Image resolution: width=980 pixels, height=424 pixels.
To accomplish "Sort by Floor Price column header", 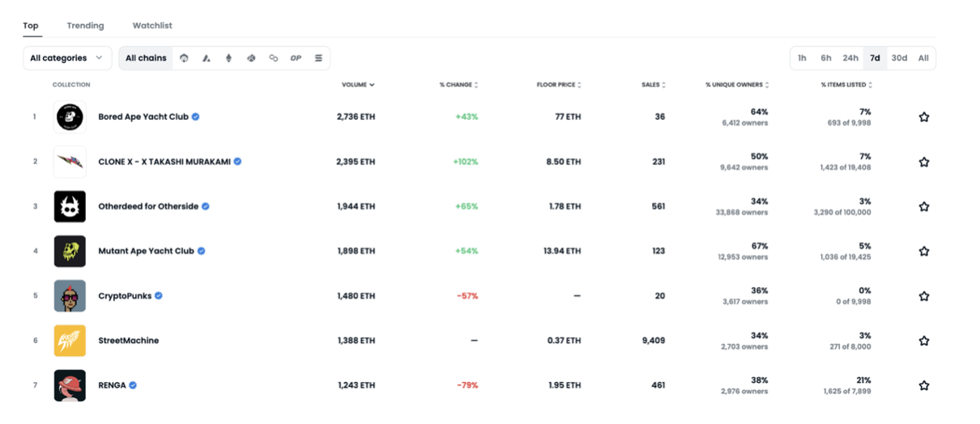I will click(x=559, y=85).
